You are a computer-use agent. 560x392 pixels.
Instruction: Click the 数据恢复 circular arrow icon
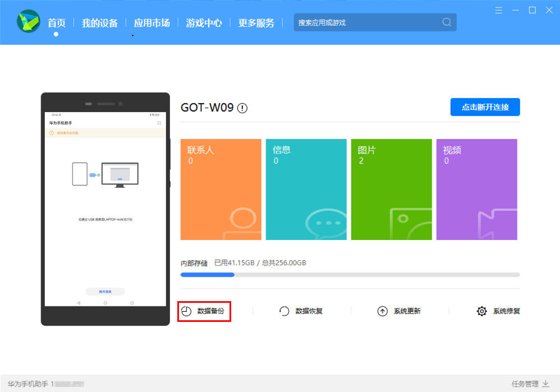click(284, 311)
